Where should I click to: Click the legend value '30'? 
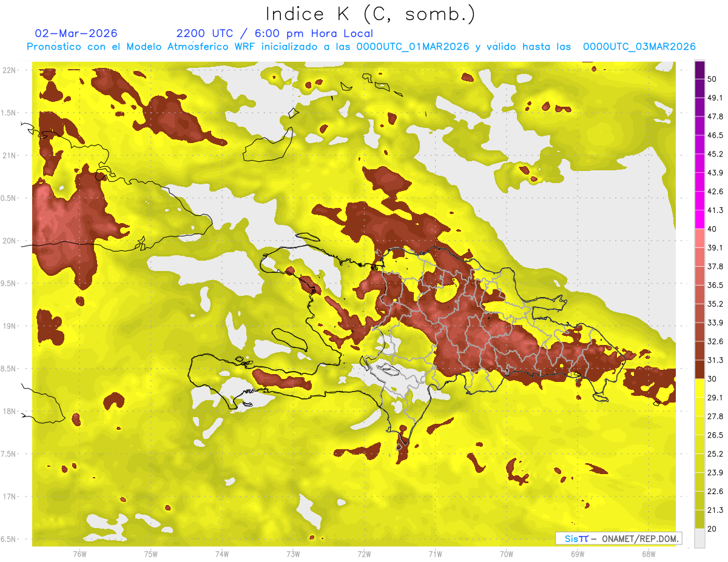713,379
